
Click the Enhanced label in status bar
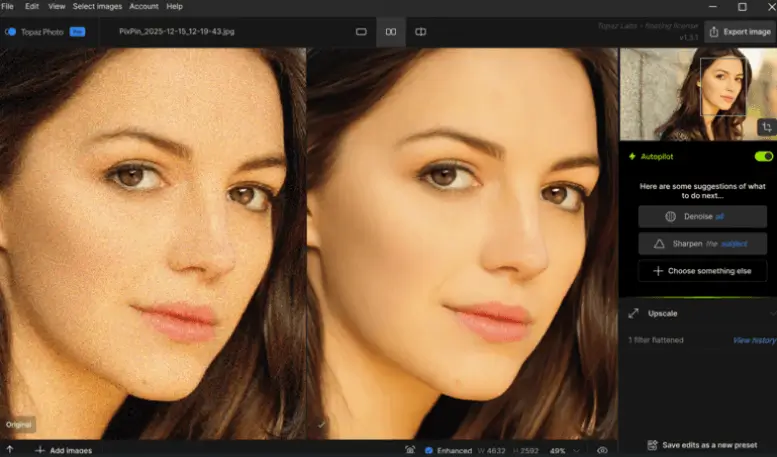coord(454,451)
